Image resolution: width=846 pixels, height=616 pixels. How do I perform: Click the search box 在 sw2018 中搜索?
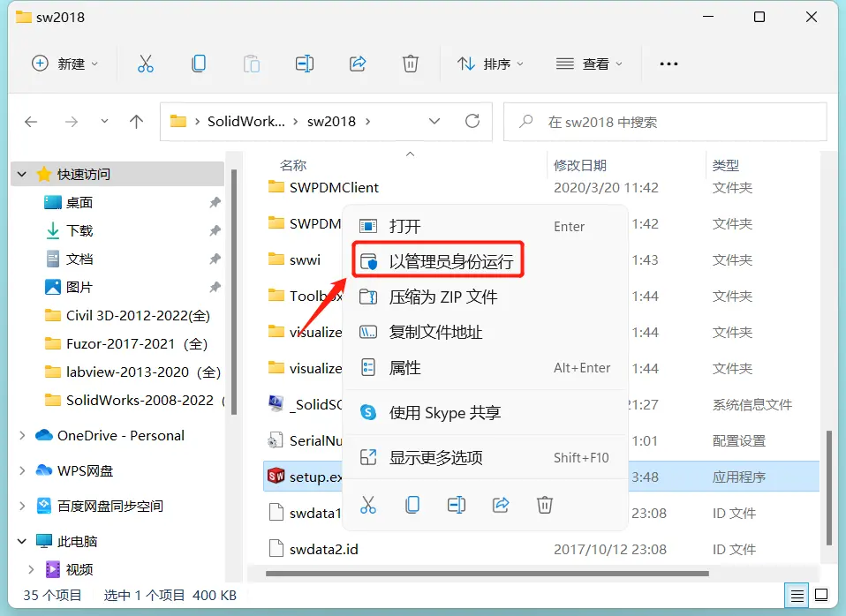coord(665,122)
